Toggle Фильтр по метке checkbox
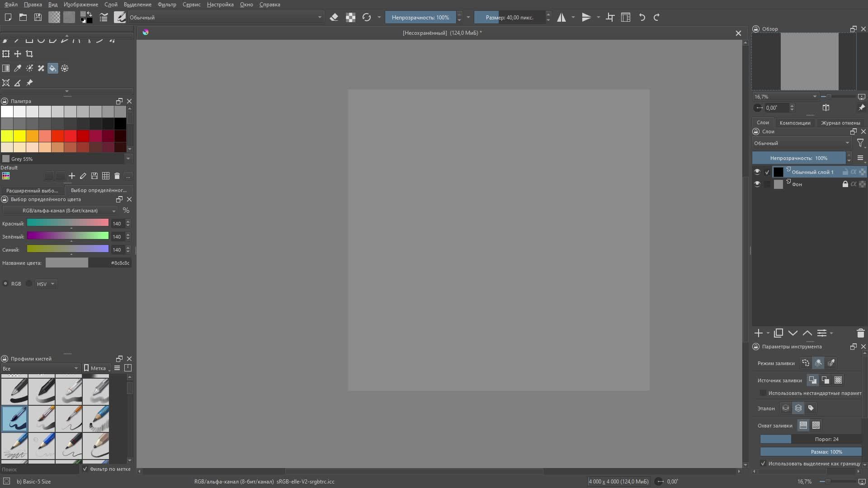The height and width of the screenshot is (488, 868). tap(85, 469)
